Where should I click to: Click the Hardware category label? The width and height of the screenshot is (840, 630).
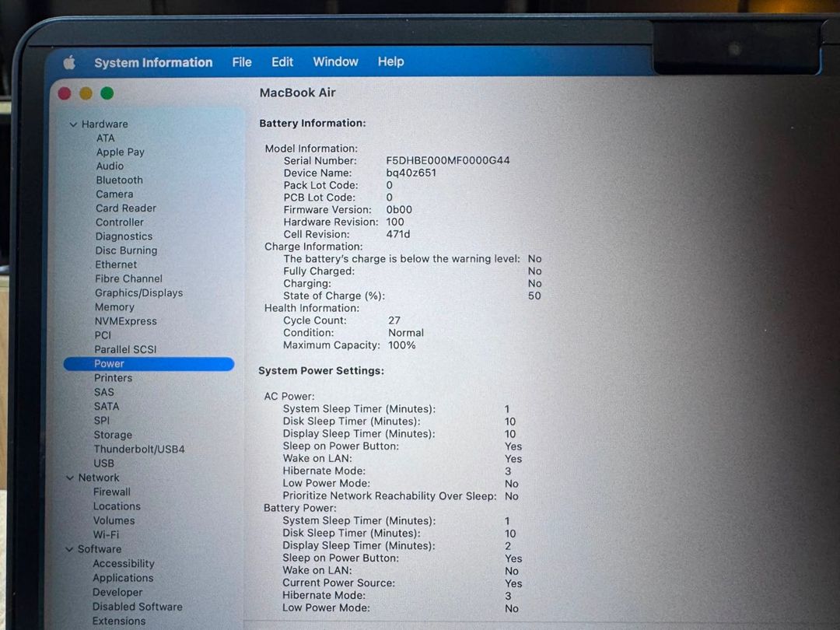pos(105,124)
